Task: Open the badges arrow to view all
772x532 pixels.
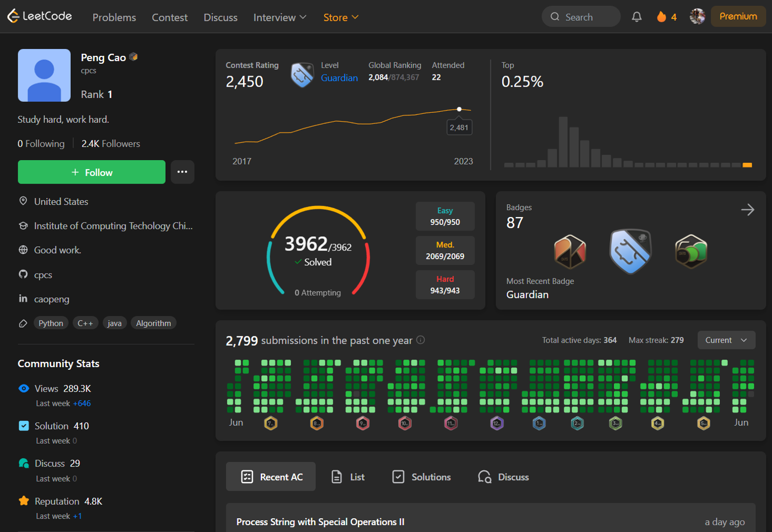Action: pyautogui.click(x=748, y=210)
